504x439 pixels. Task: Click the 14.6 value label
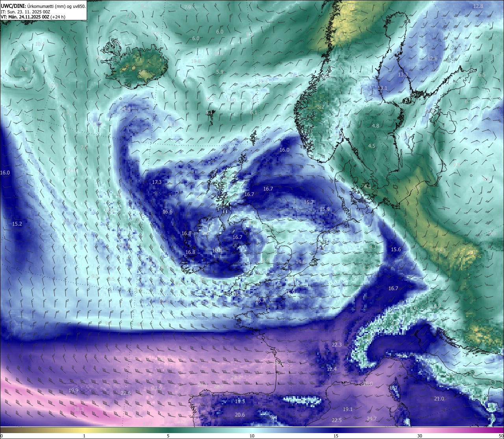300,261
